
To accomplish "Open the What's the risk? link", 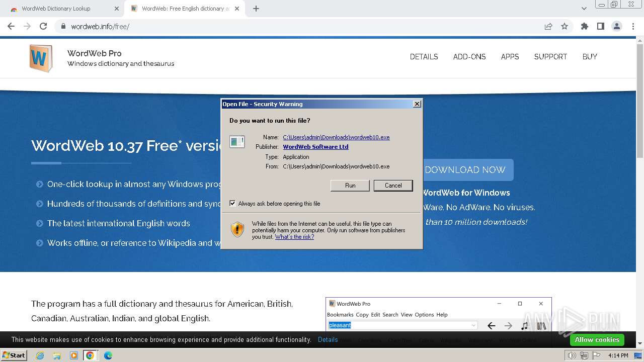I will coord(294,237).
